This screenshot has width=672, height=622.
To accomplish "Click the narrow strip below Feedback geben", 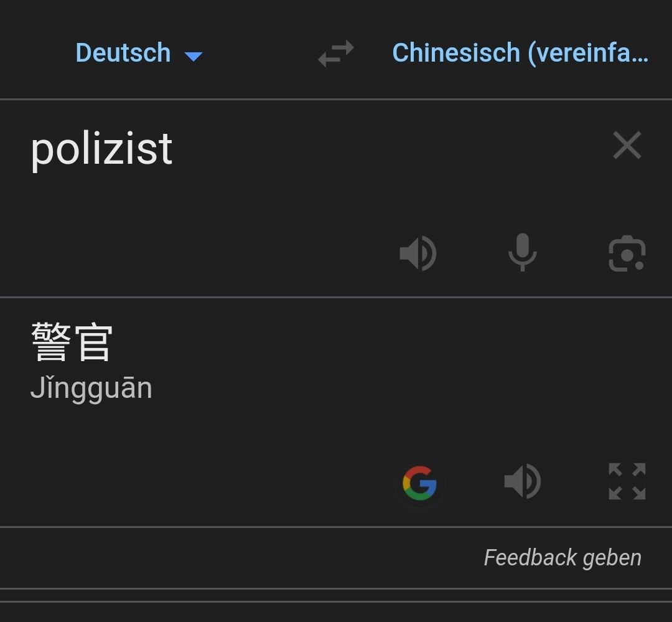I will coord(336,595).
